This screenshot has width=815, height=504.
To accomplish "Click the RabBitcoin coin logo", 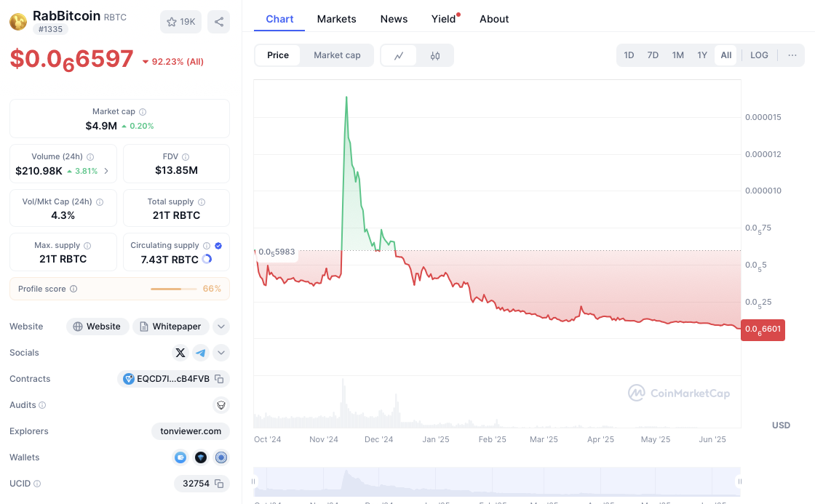I will point(18,22).
